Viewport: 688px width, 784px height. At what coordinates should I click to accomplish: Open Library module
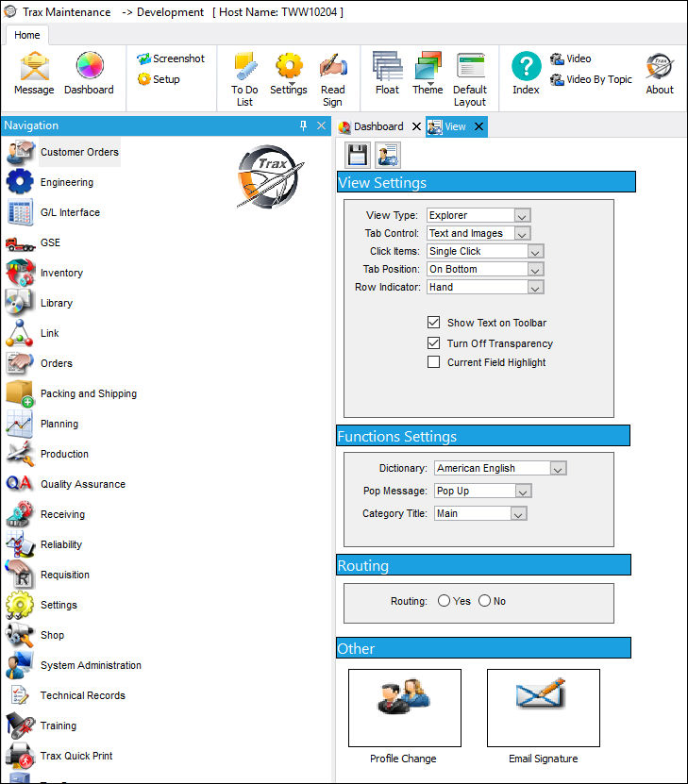click(40, 303)
